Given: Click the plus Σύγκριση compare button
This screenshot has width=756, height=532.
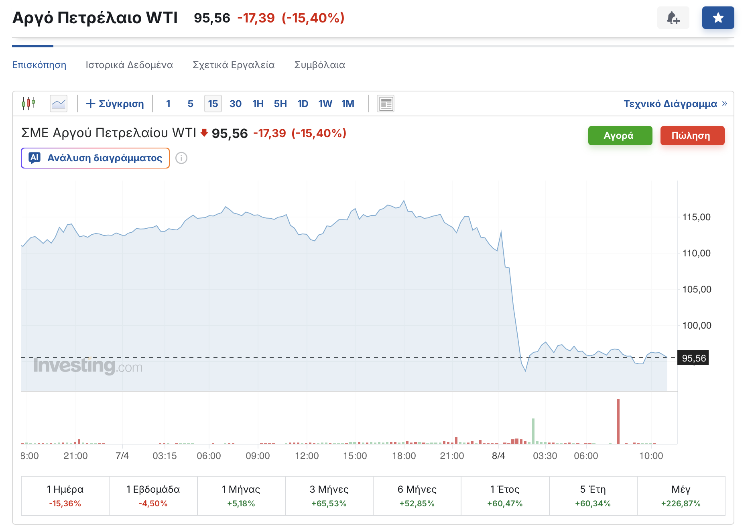Looking at the screenshot, I should (x=115, y=104).
